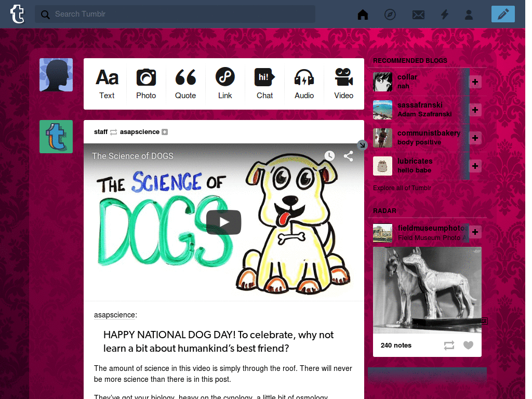Open the sassafranski recommended blog
The height and width of the screenshot is (399, 532).
tap(420, 105)
